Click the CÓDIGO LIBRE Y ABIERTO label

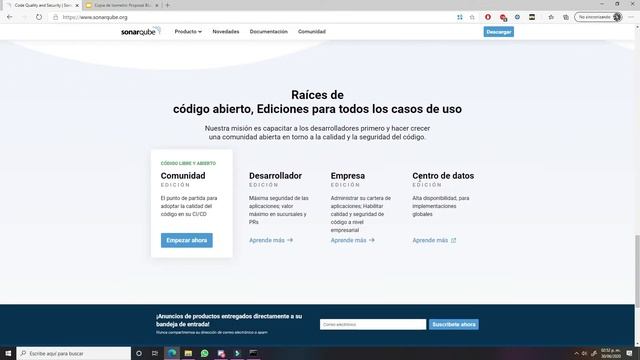click(x=188, y=163)
